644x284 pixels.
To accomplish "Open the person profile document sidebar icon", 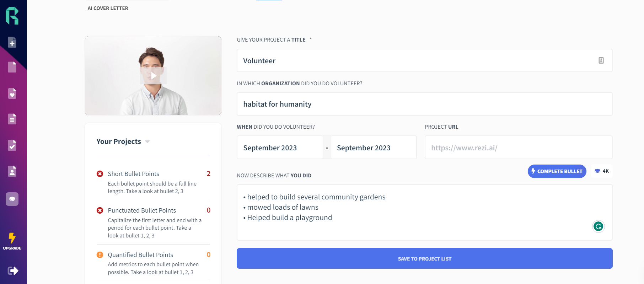I will [12, 171].
